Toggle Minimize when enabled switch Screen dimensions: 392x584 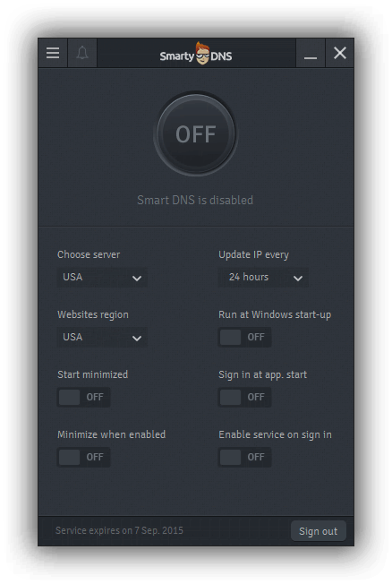pyautogui.click(x=84, y=458)
